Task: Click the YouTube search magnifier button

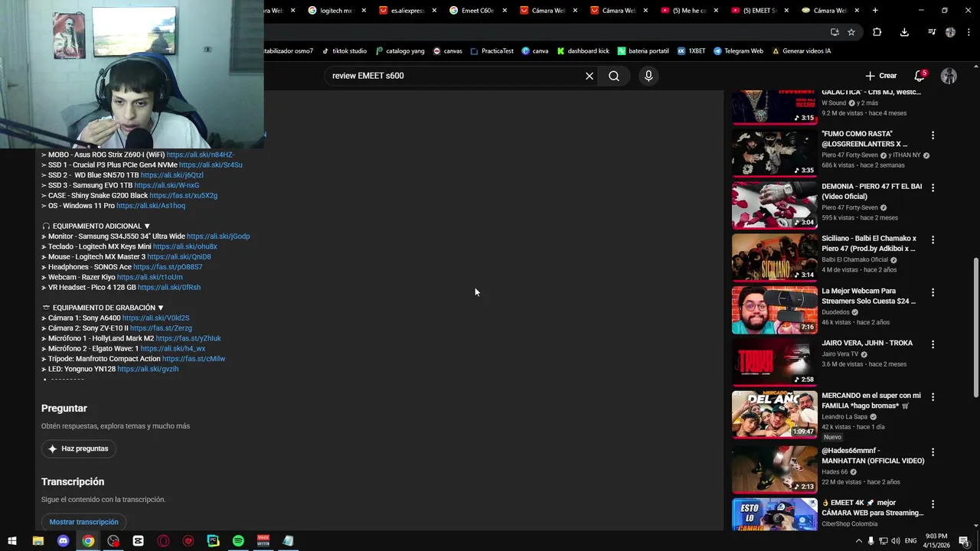Action: (613, 76)
